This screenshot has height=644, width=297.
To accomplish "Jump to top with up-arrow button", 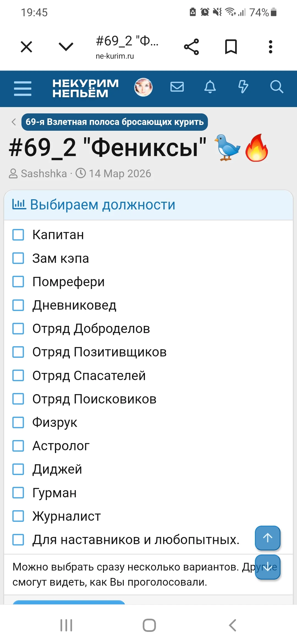I will point(268,538).
